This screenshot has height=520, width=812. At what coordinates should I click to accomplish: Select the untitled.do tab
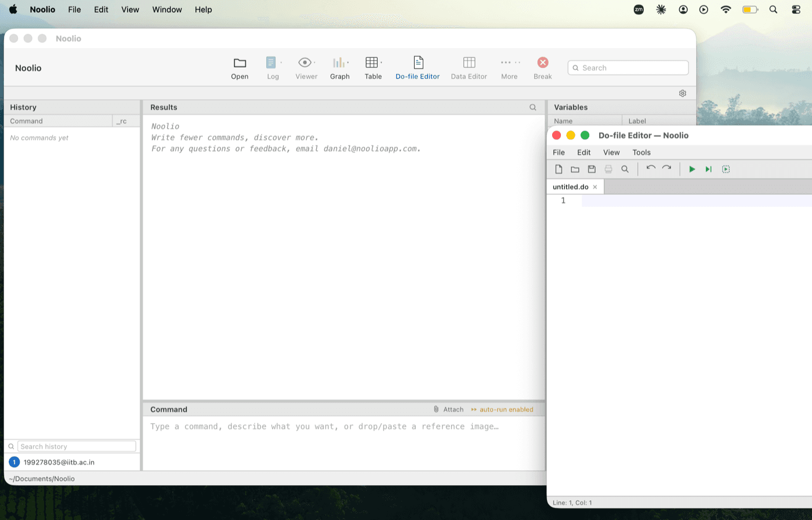[570, 187]
